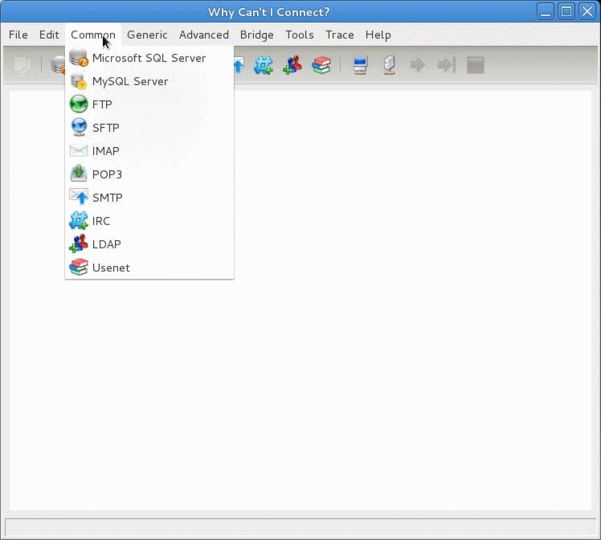This screenshot has height=540, width=601.
Task: Click the IRC puzzle-piece toolbar icon
Action: click(263, 65)
